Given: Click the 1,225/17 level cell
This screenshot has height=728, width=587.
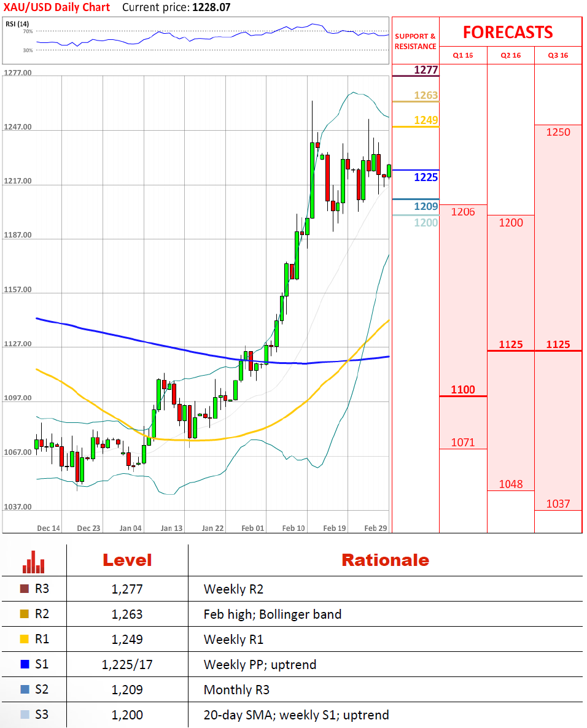Looking at the screenshot, I should (x=127, y=665).
